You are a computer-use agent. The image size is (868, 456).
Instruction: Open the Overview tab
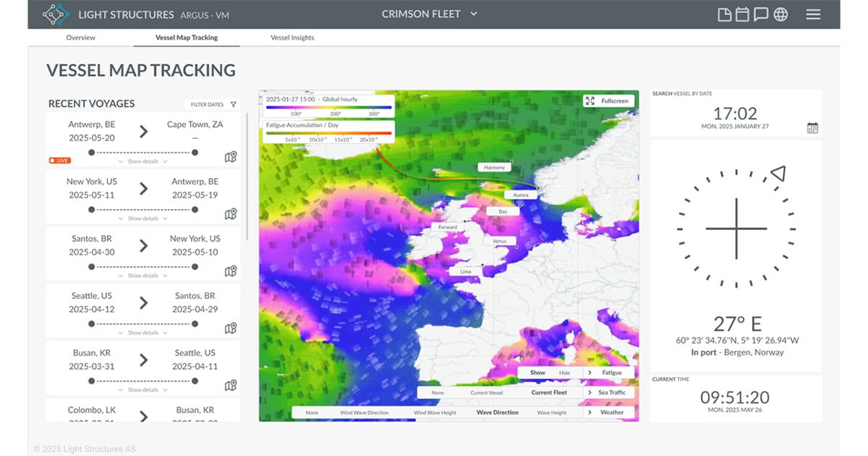click(x=80, y=37)
